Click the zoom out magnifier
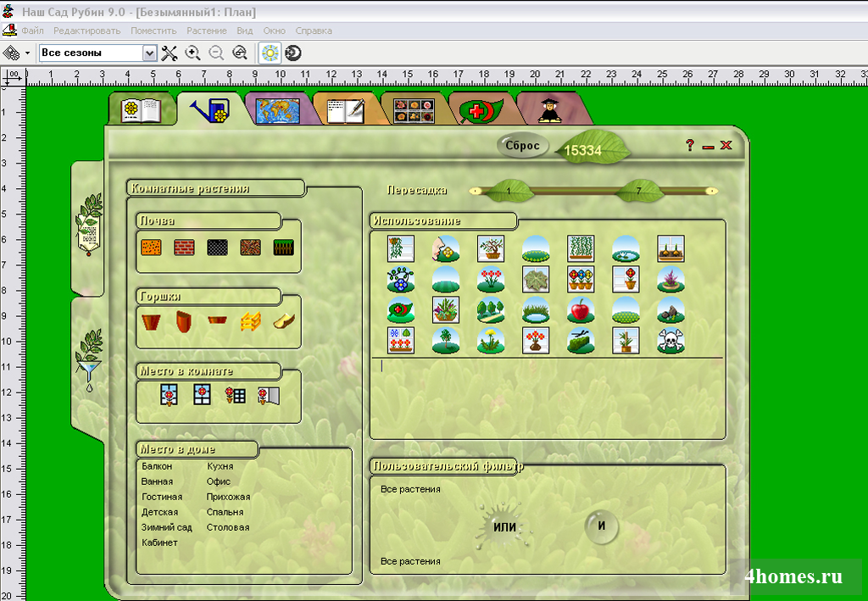The width and height of the screenshot is (868, 601). point(216,53)
